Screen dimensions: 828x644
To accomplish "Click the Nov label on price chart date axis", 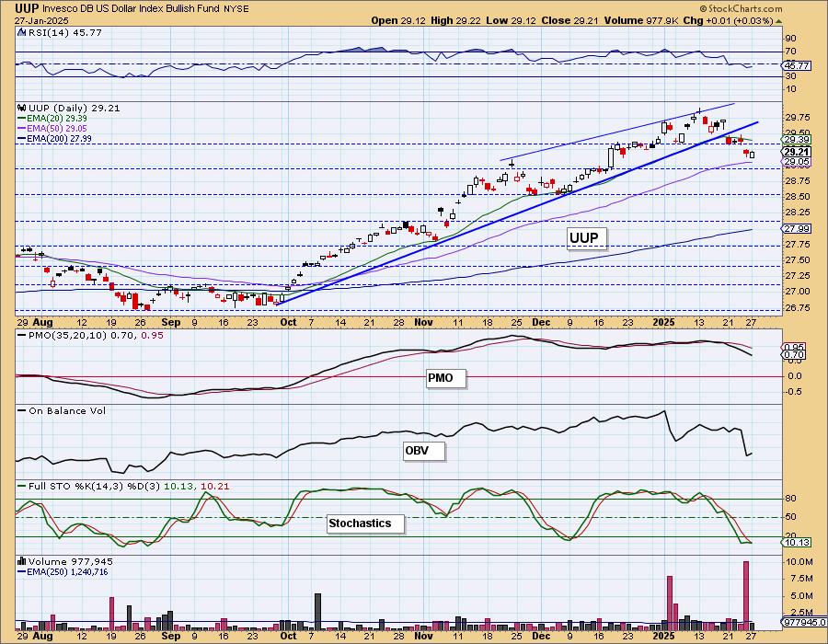I will (423, 322).
